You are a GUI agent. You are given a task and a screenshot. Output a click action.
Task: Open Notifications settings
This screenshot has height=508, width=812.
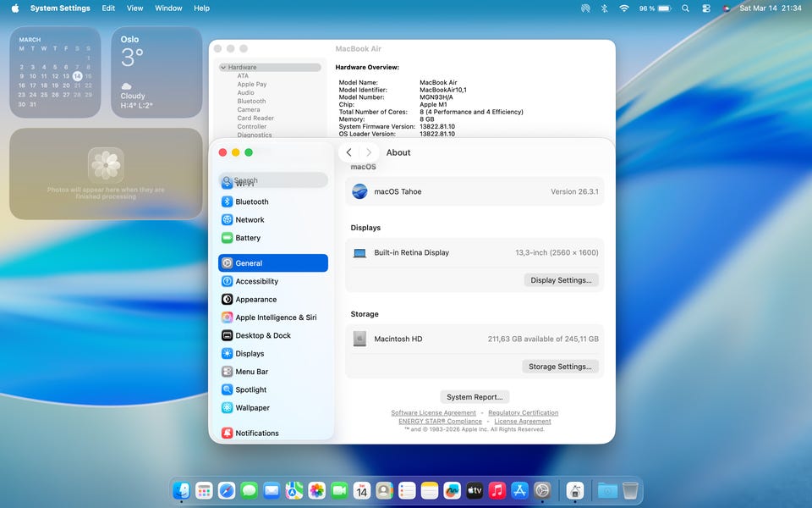[256, 433]
